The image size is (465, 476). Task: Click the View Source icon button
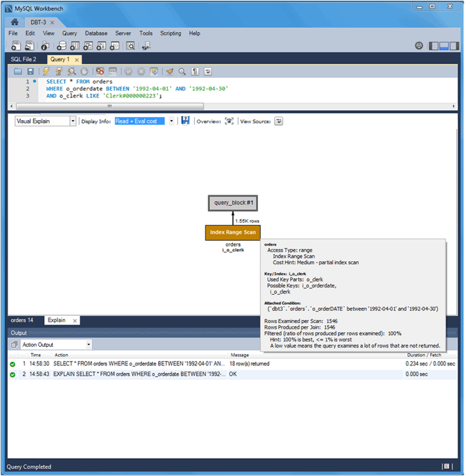pyautogui.click(x=279, y=121)
